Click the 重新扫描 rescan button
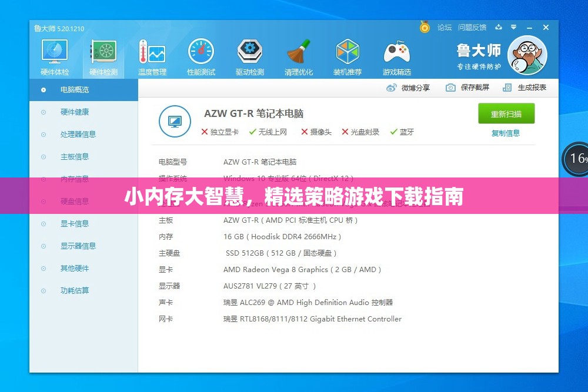The height and width of the screenshot is (392, 588). click(506, 114)
